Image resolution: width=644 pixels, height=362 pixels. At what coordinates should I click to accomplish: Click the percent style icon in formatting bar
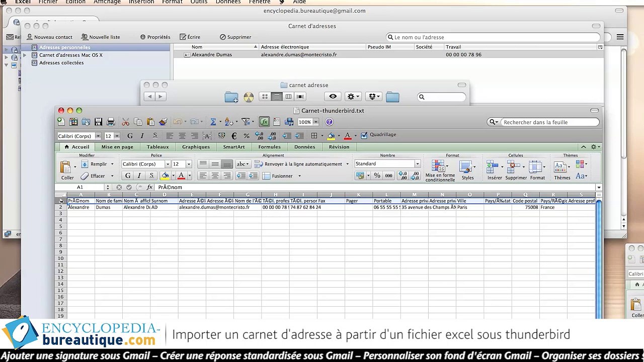click(247, 136)
